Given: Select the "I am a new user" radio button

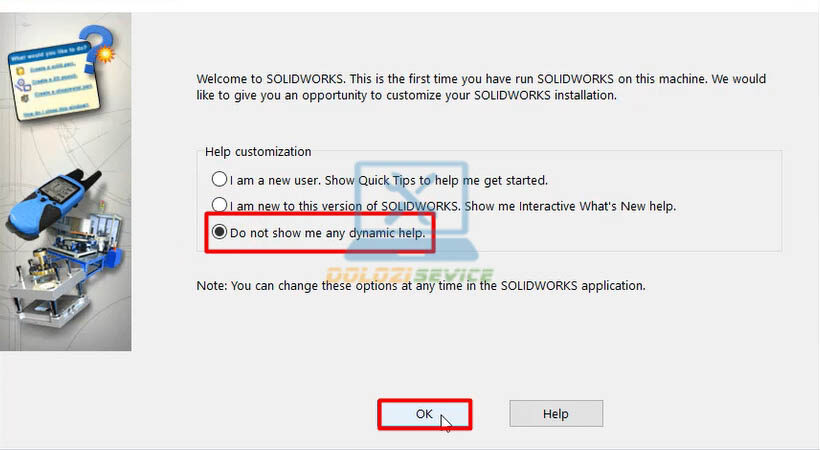Looking at the screenshot, I should (x=219, y=179).
